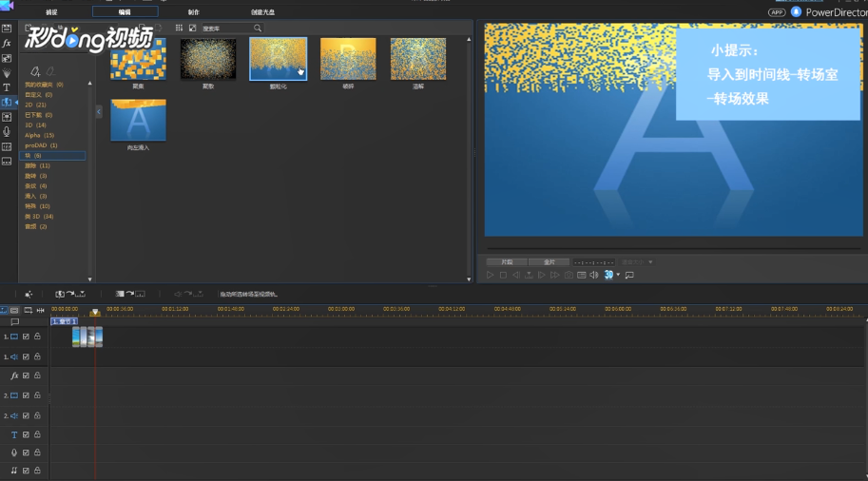This screenshot has width=868, height=481.
Task: Open the Subtitle Room sidebar icon
Action: (x=7, y=162)
